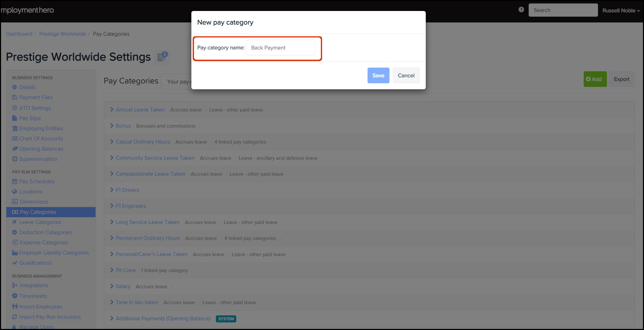
Task: Open the notifications icon beside settings title
Action: tap(162, 57)
